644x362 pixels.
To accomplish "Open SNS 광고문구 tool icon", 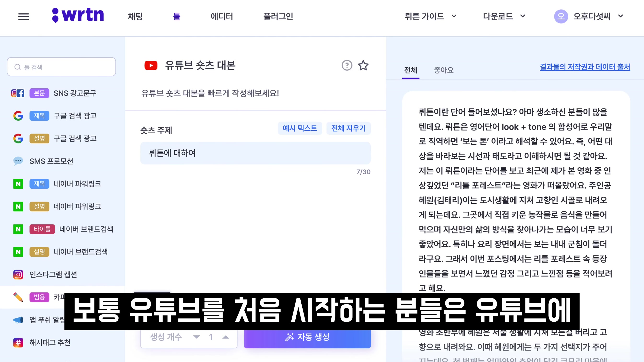I will (18, 93).
